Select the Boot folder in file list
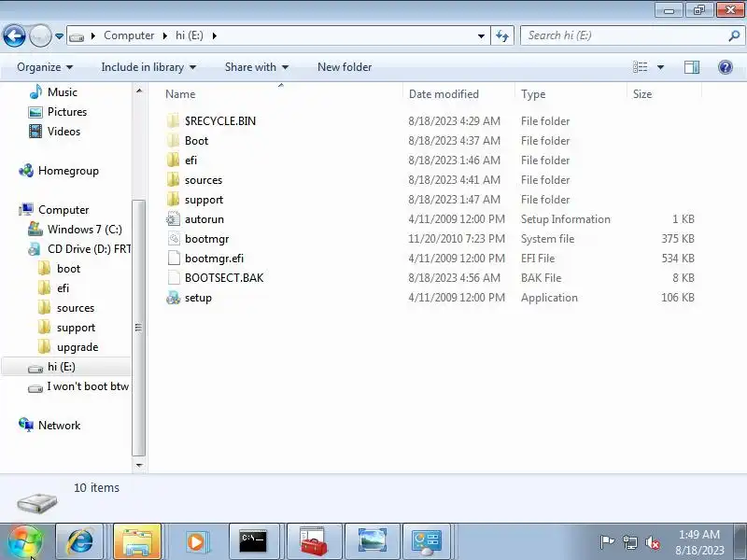Screen dimensions: 747x560 pos(196,141)
